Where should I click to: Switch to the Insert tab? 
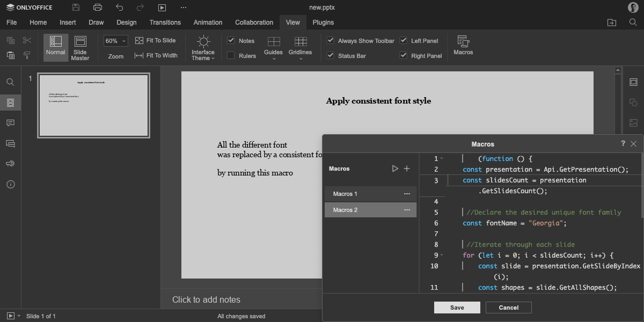click(x=68, y=23)
